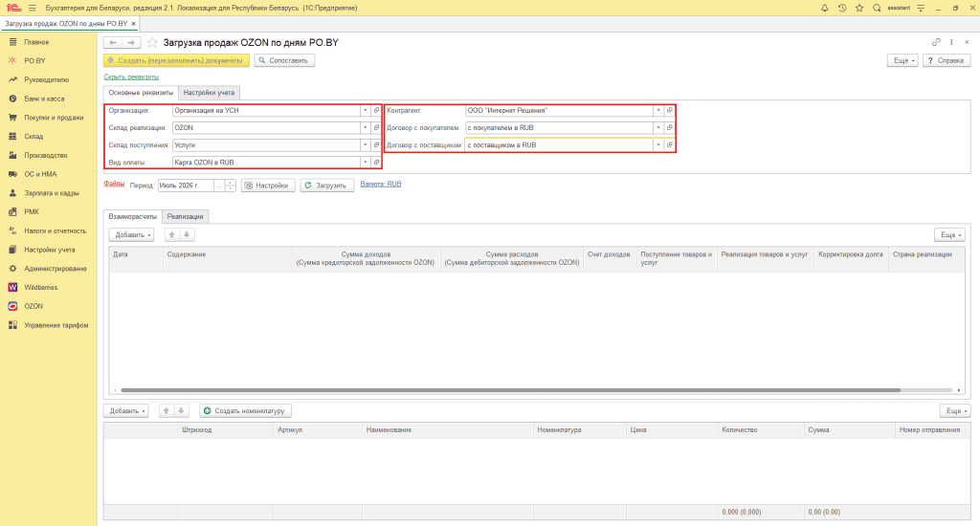Expand Договор с поставщиком dropdown

(x=658, y=145)
